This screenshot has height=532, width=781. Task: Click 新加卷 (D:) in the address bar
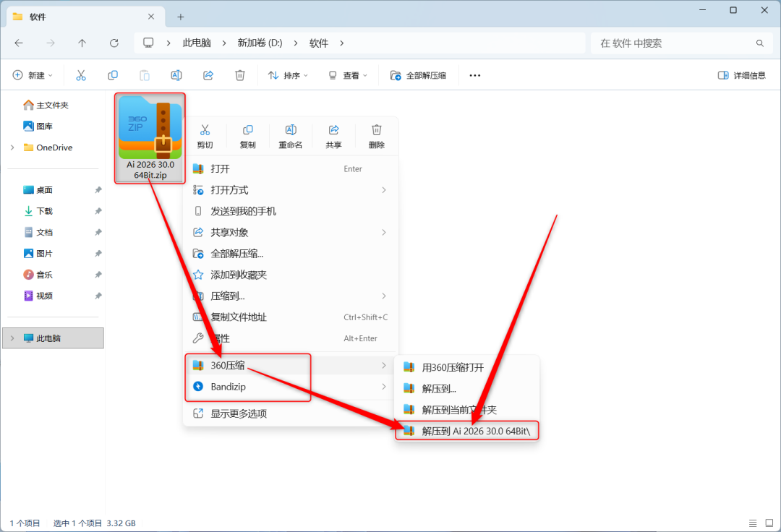(x=260, y=43)
